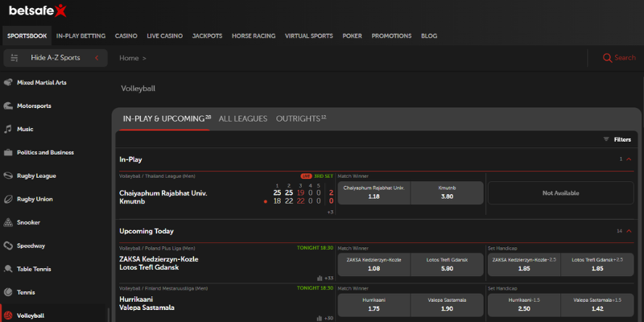Click the Volleyball icon in sidebar
Viewport: 644px width, 322px height.
click(8, 316)
